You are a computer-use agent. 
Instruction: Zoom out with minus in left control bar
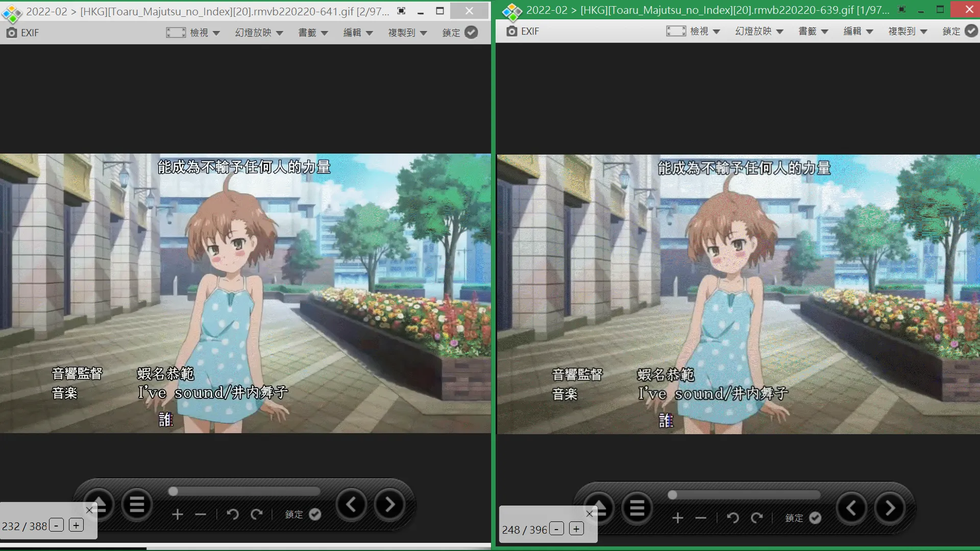201,514
